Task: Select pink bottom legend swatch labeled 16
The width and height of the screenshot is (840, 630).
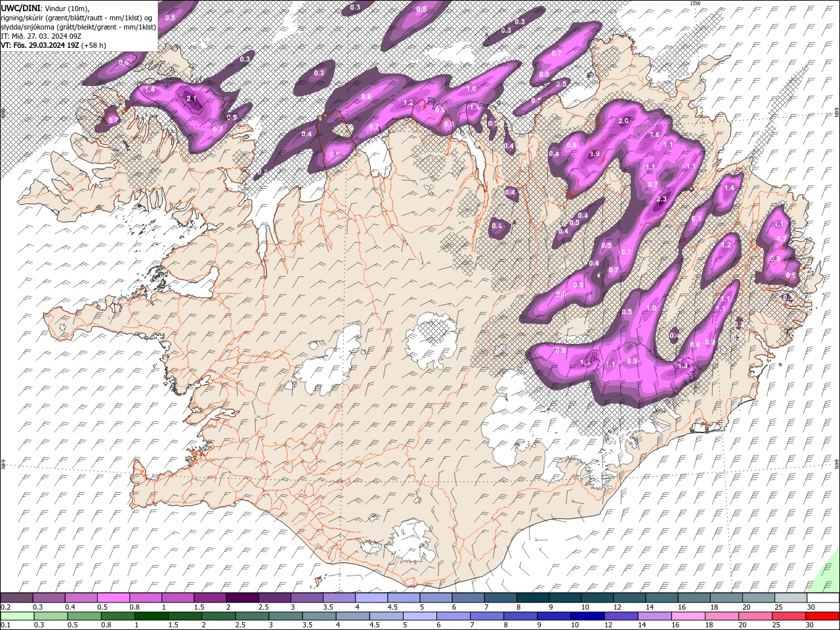Action: pos(688,616)
